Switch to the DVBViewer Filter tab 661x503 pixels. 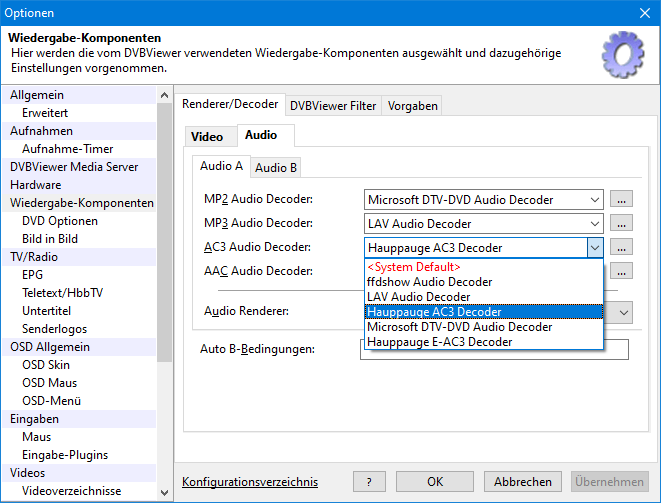[x=334, y=106]
